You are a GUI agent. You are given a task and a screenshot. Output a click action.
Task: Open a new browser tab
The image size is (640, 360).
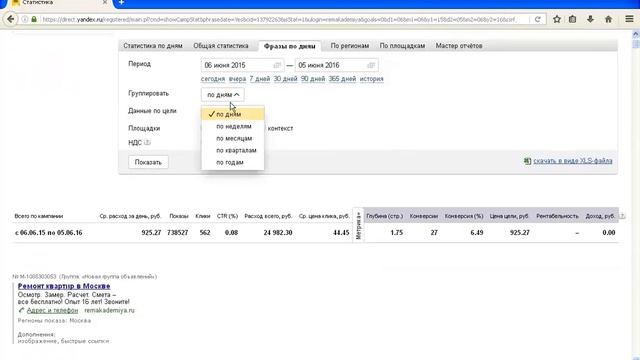(x=121, y=3)
